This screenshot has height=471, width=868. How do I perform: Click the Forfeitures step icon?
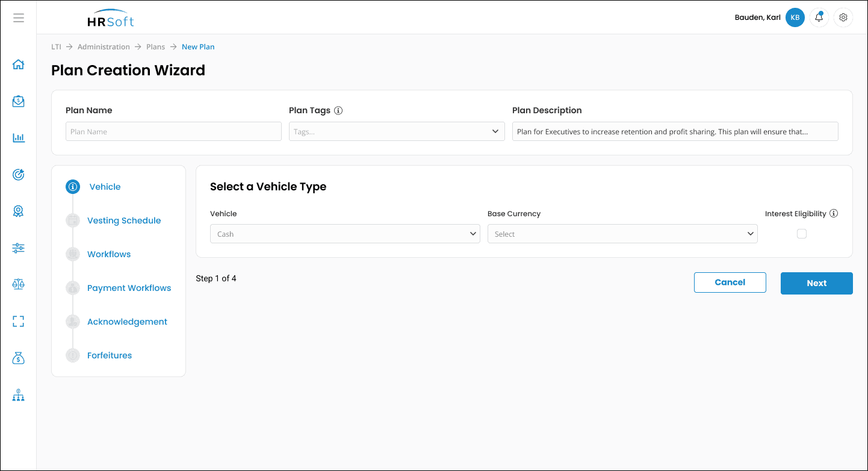[x=73, y=355]
